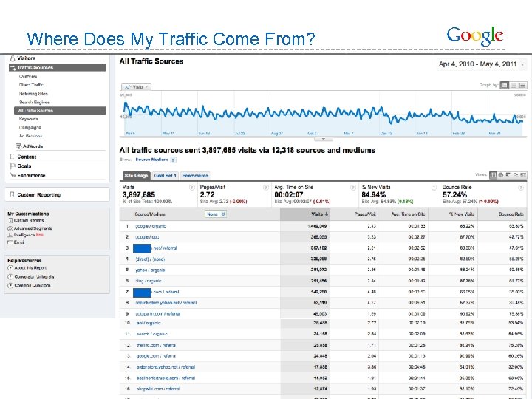Switch to the table view icon in Views
This screenshot has width=532, height=399.
[x=493, y=175]
